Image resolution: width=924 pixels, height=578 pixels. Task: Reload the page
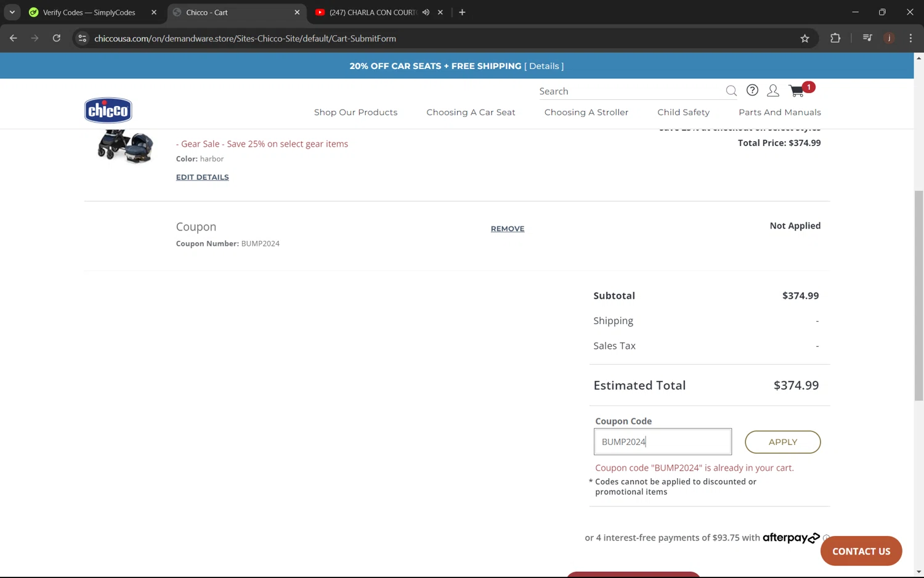57,38
